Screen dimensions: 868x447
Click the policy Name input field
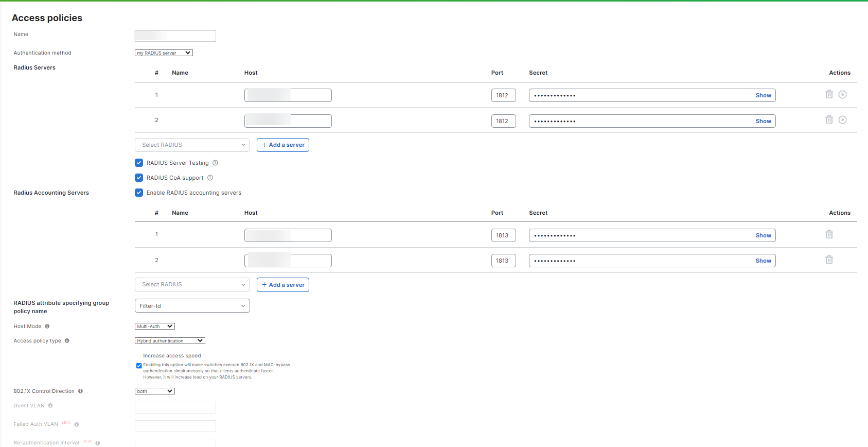click(x=175, y=36)
